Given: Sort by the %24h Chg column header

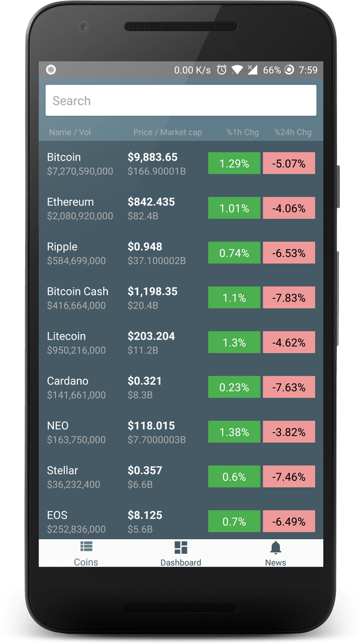Looking at the screenshot, I should point(293,132).
